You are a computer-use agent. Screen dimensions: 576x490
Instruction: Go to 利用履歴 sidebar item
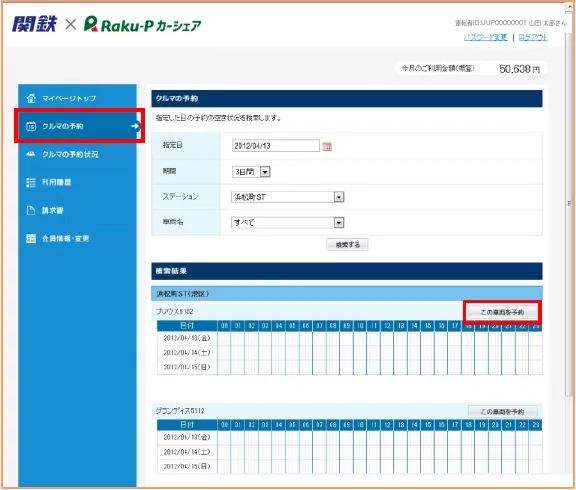pyautogui.click(x=77, y=182)
